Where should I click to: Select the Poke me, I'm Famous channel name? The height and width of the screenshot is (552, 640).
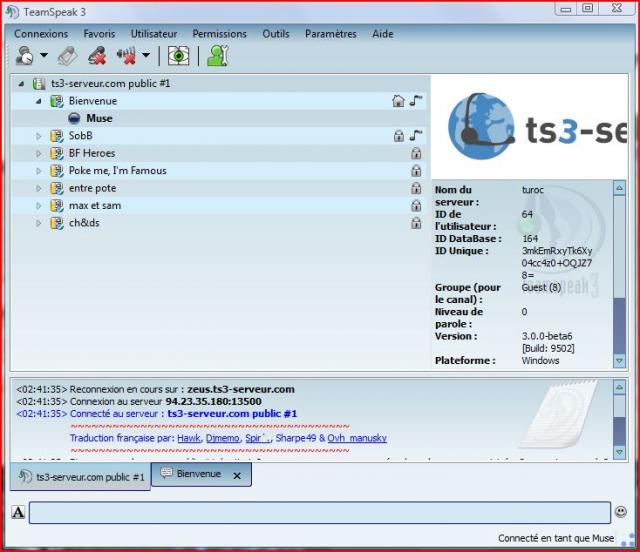tap(118, 171)
